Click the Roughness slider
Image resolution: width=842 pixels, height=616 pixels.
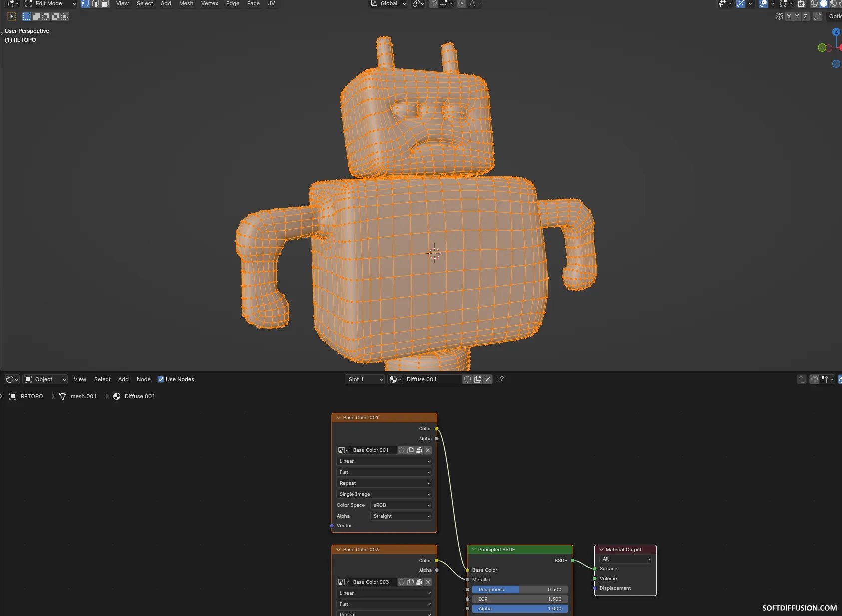pos(520,590)
